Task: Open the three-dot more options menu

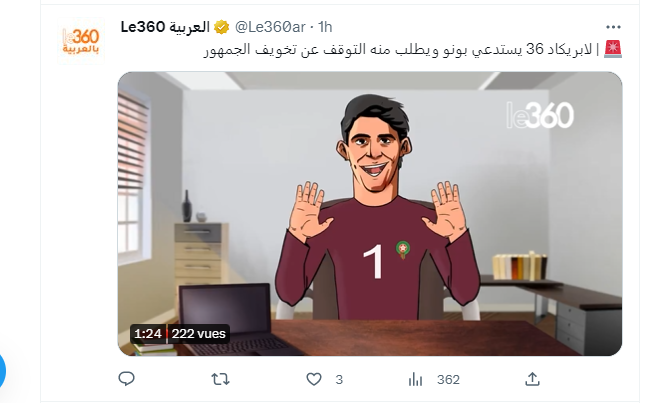Action: point(613,27)
